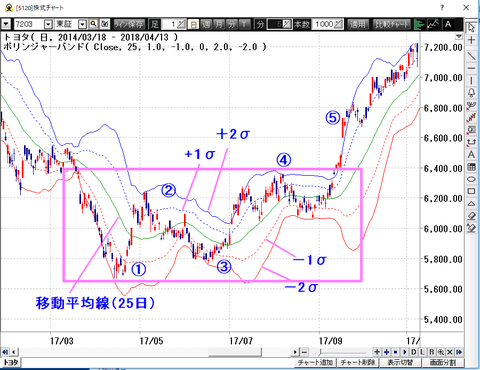Image resolution: width=480 pixels, height=370 pixels.
Task: Click the magnifier search stock icon
Action: point(94,24)
